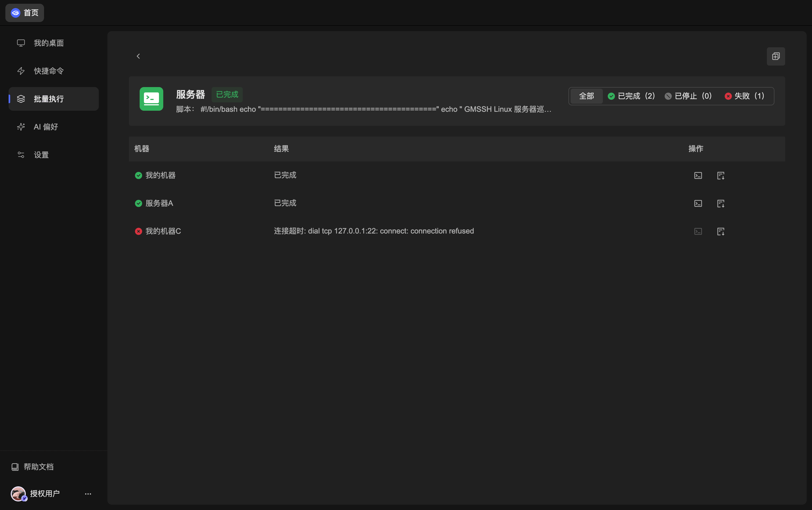This screenshot has height=510, width=812.
Task: Open AI 偏好 in sidebar
Action: 54,127
